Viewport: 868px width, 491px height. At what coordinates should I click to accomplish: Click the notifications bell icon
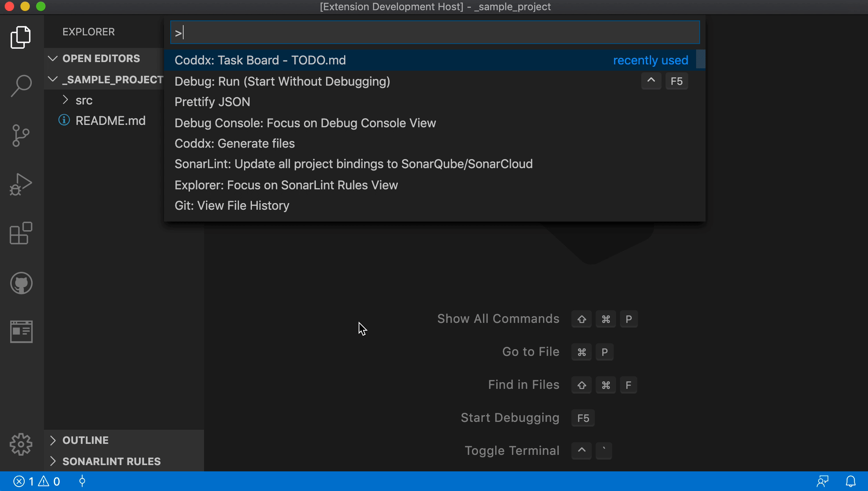850,481
